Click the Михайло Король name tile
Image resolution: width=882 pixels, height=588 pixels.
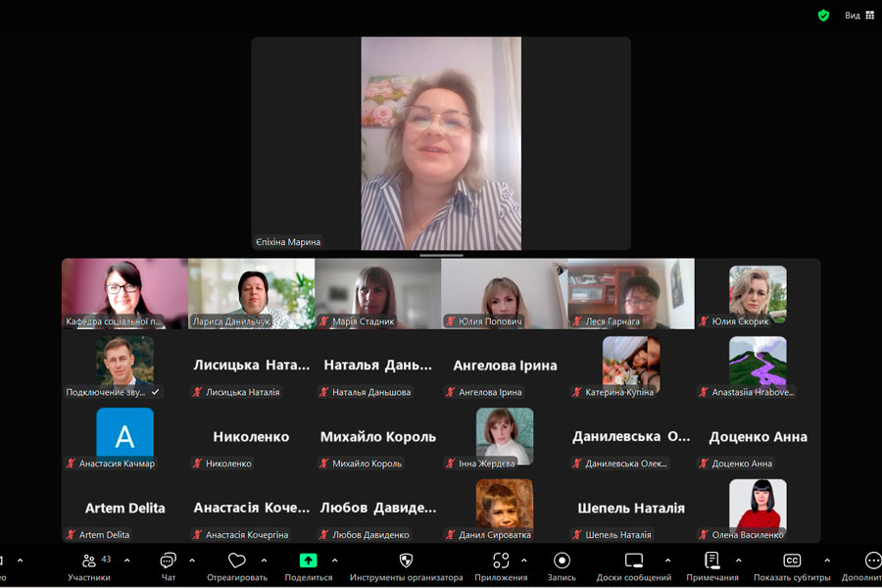pyautogui.click(x=378, y=437)
